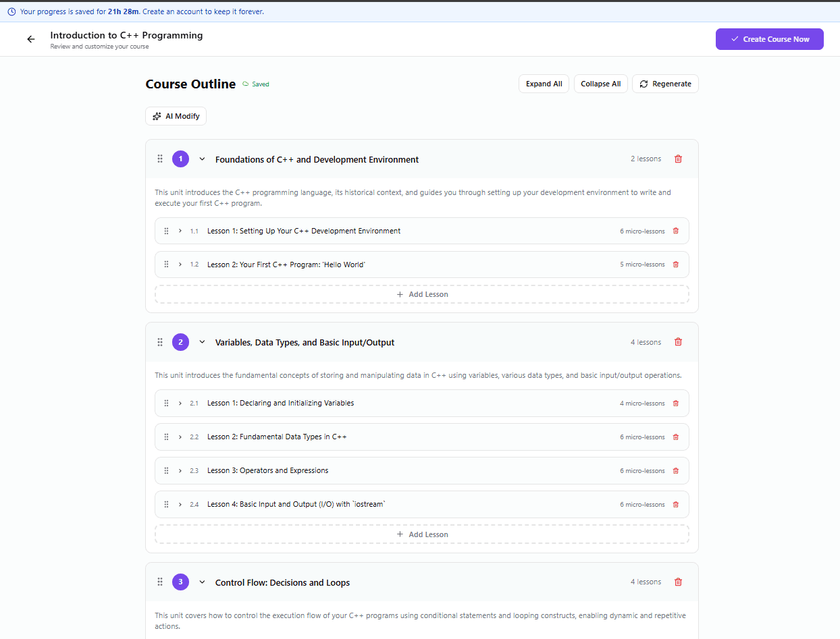This screenshot has height=639, width=840.
Task: Expand lesson 1.1 micro-lessons chevron
Action: (180, 231)
